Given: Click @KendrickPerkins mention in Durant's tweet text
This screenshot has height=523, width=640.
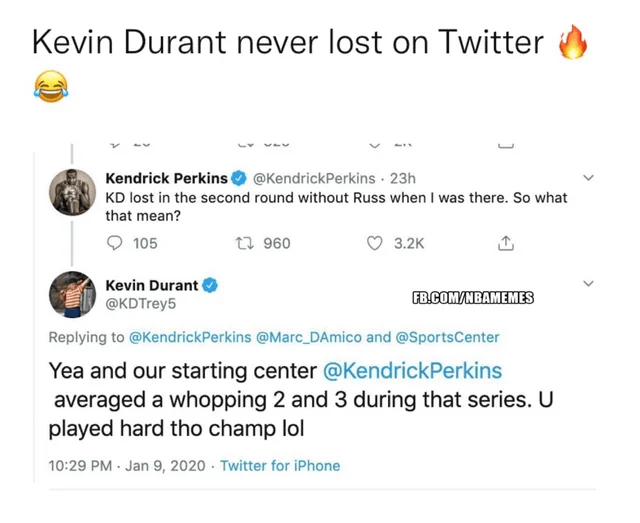Looking at the screenshot, I should [412, 371].
